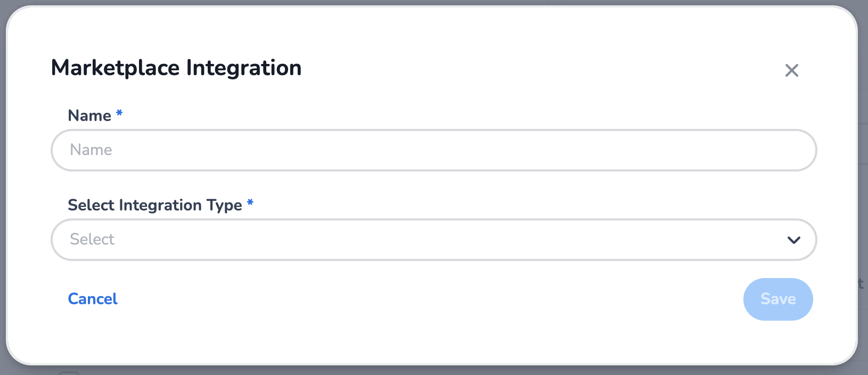Click the asterisk next to Name
Viewport: 868px width, 375px height.
click(x=118, y=113)
